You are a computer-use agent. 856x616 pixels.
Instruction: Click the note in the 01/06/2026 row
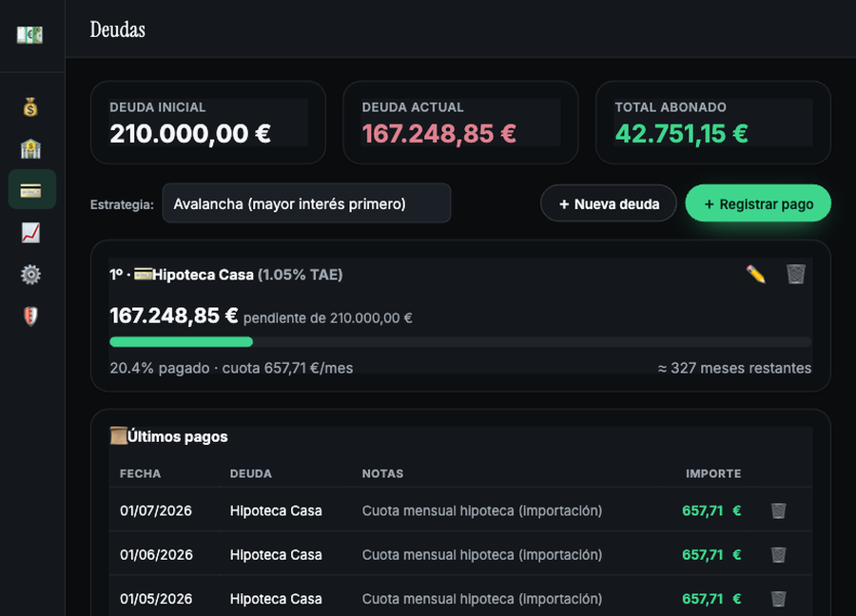click(x=482, y=555)
